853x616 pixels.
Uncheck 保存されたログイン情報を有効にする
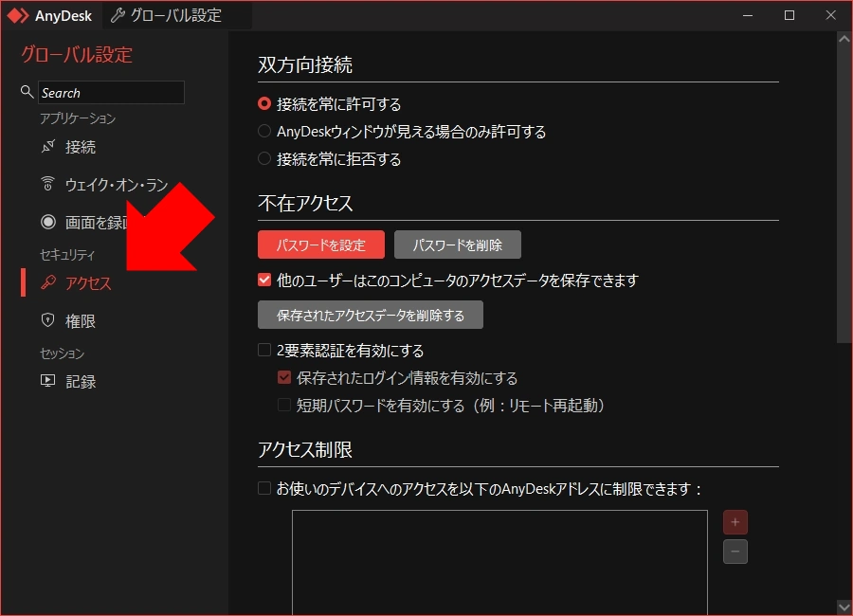click(x=284, y=377)
